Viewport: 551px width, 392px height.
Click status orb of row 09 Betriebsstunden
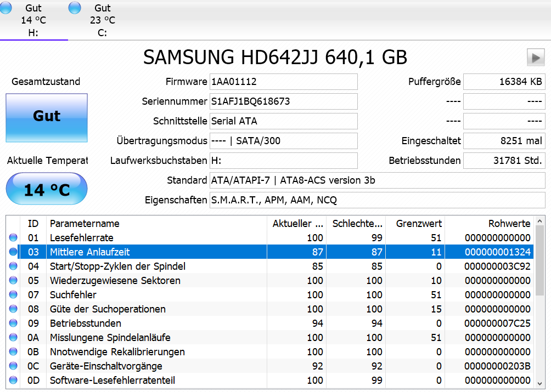point(13,323)
